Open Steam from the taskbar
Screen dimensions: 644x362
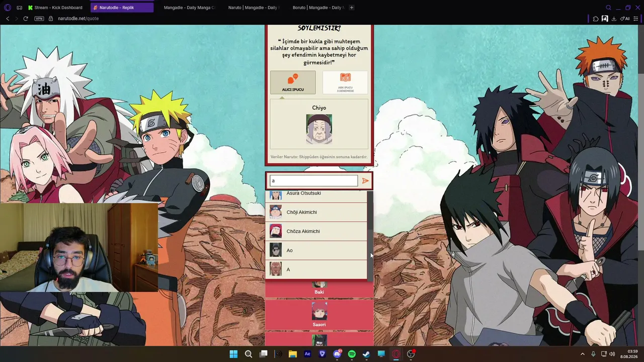pos(367,354)
